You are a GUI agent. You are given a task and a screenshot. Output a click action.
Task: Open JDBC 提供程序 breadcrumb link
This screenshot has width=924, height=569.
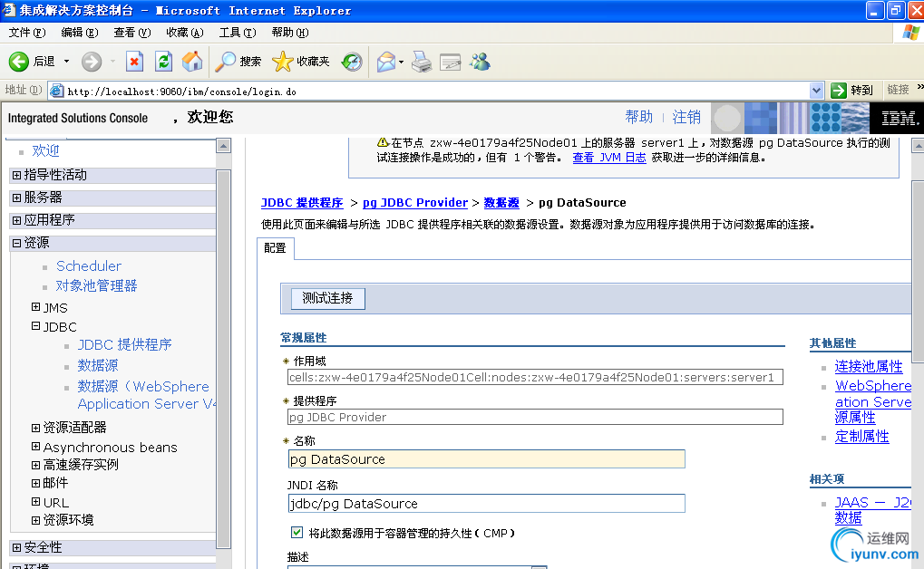tap(302, 203)
